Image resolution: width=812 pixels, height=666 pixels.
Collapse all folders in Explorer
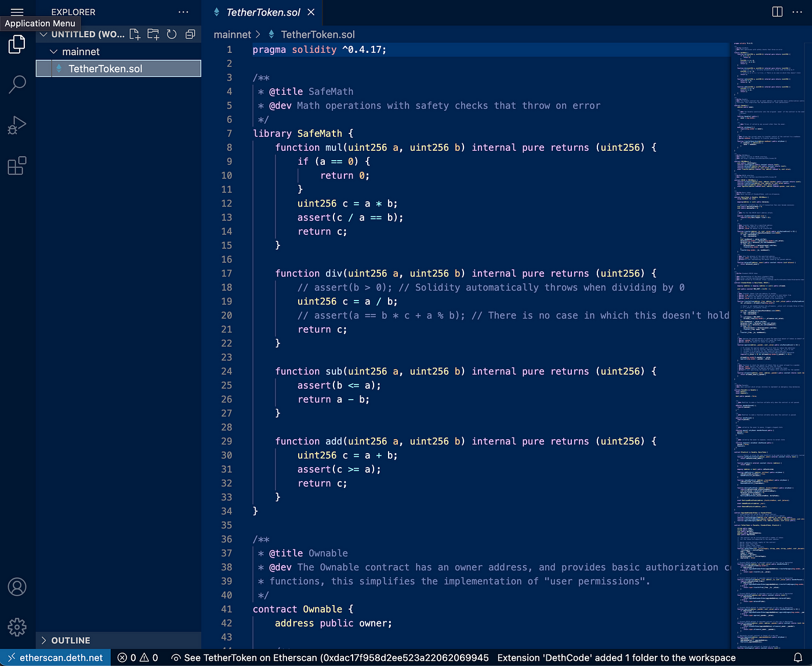pos(190,34)
